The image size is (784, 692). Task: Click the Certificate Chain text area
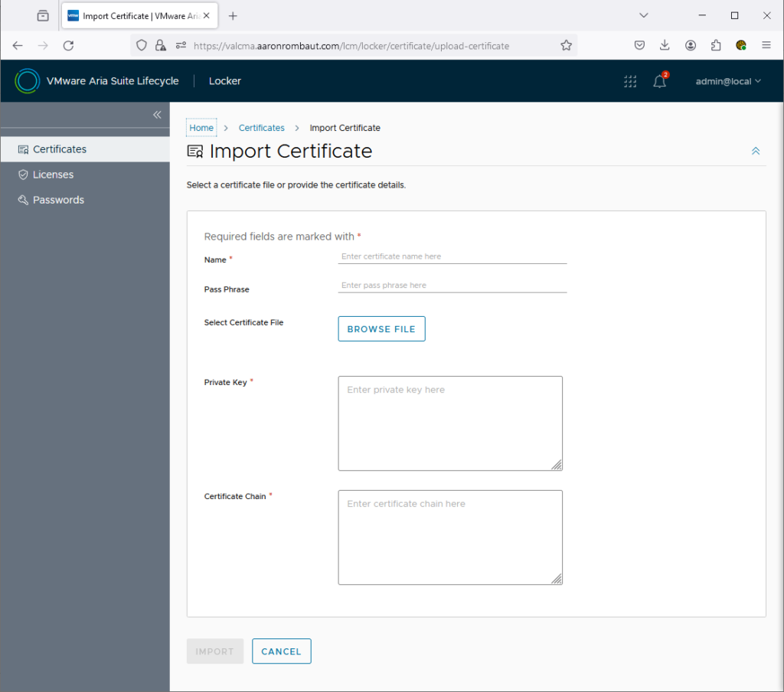450,537
